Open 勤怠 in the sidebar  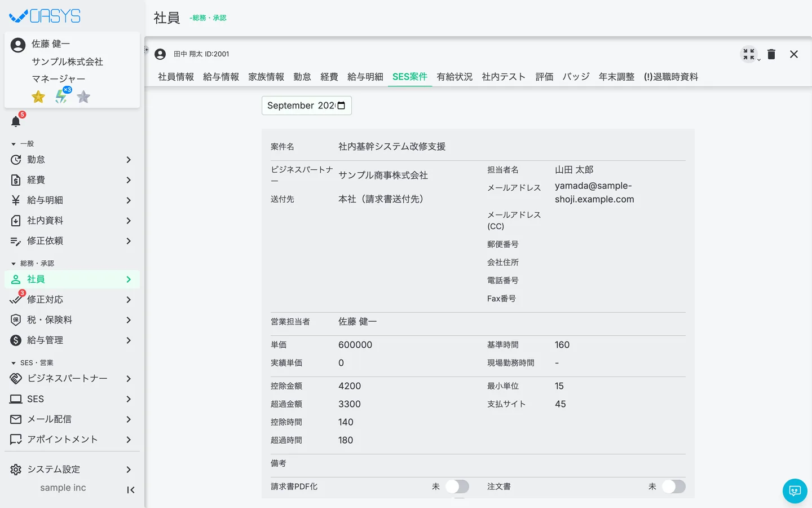coord(72,160)
